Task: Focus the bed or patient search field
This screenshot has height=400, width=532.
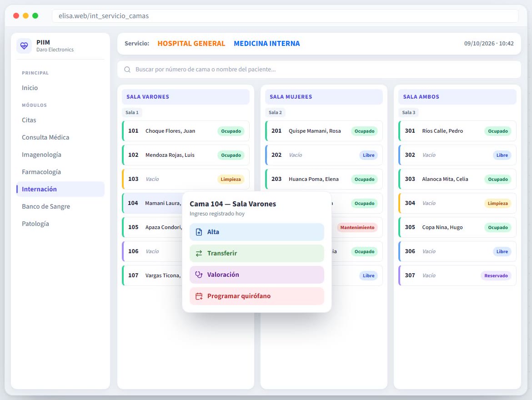Action: (319, 70)
